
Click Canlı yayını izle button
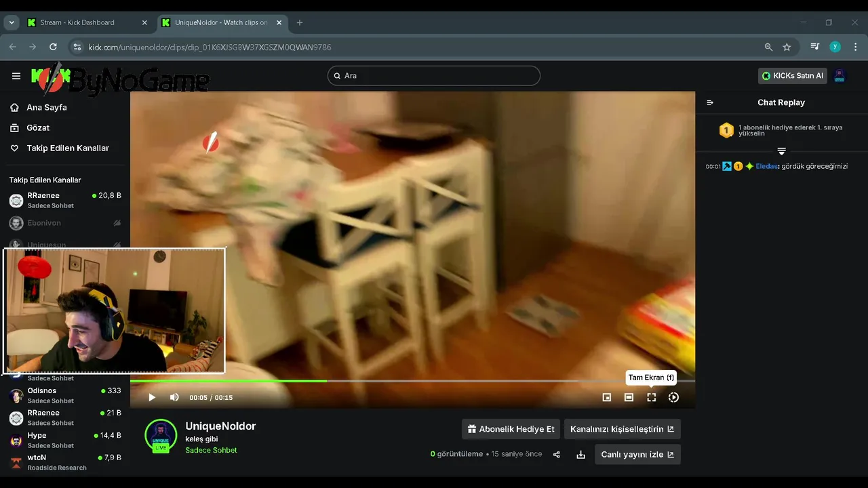pyautogui.click(x=637, y=454)
